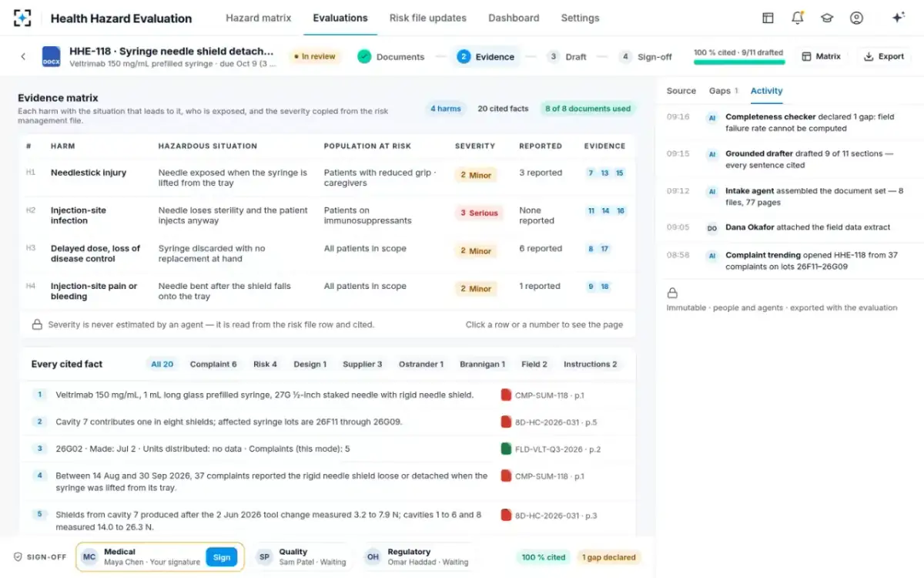Click the cited/drafted progress bar

tap(739, 62)
